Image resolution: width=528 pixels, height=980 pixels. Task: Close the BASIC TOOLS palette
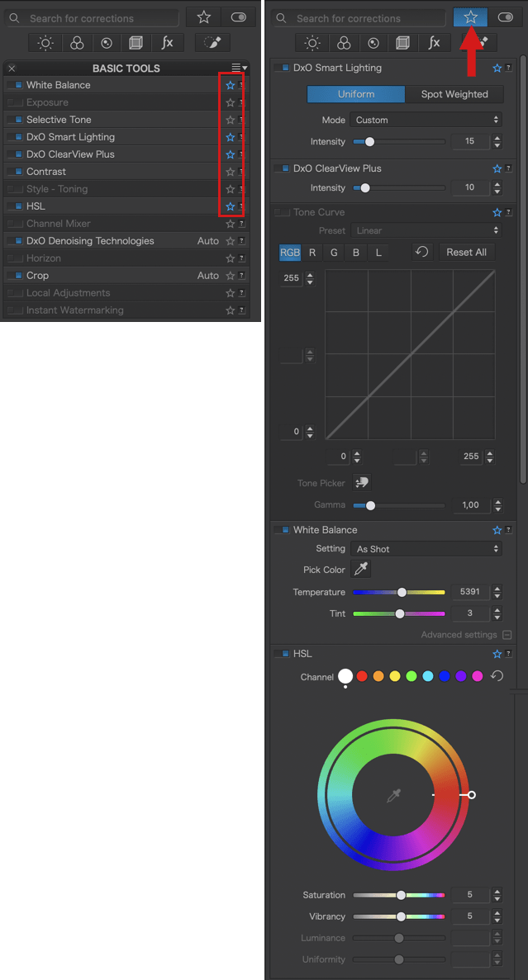tap(12, 69)
